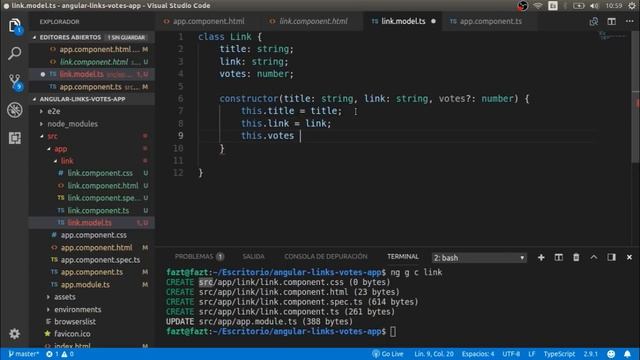Viewport: 640px width, 360px height.
Task: Select app.component.ts in open editors list
Action: click(x=91, y=87)
